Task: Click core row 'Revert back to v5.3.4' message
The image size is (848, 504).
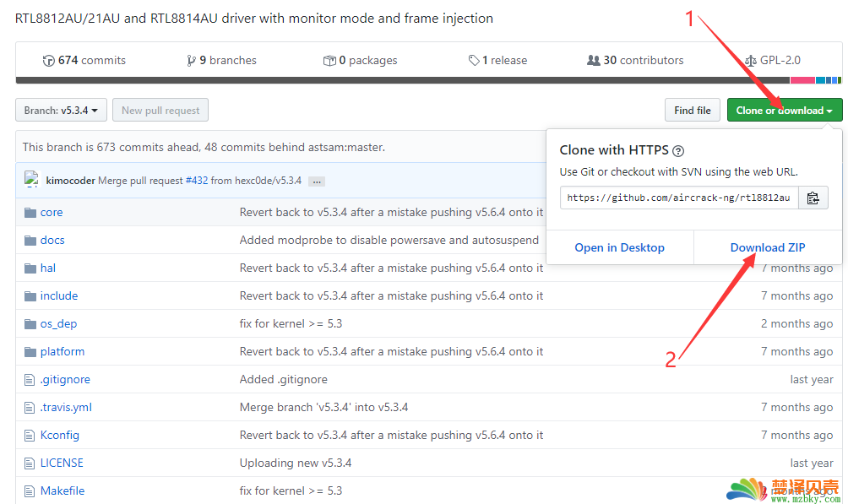Action: coord(392,213)
